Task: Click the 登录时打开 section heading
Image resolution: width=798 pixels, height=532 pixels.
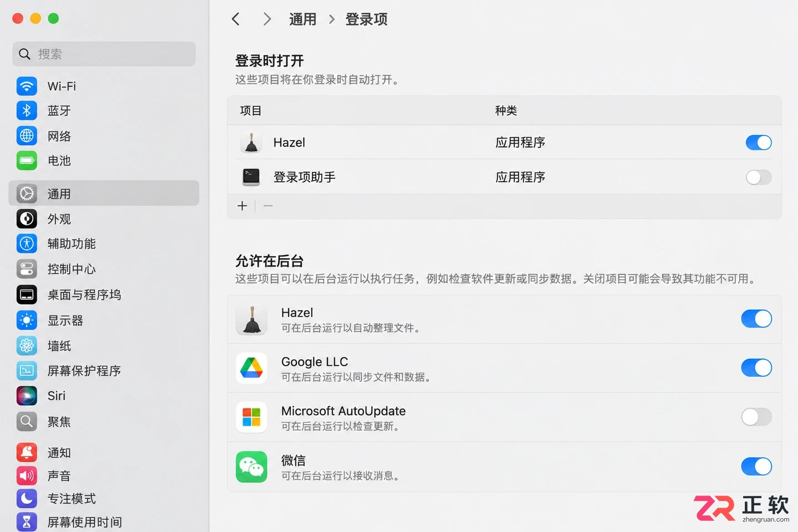Action: point(269,61)
